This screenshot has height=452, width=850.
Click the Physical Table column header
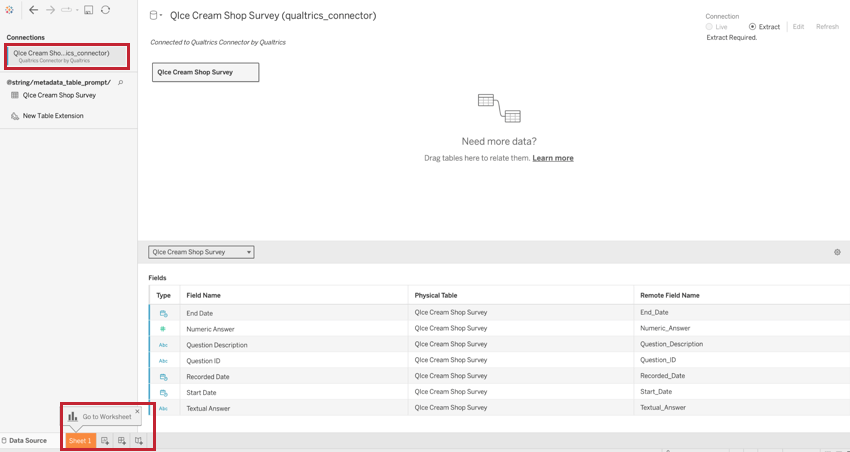tap(436, 295)
